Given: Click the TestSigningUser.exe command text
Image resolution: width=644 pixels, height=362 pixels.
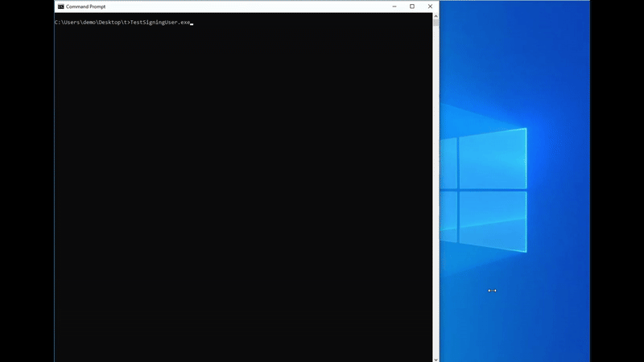Looking at the screenshot, I should pyautogui.click(x=159, y=23).
